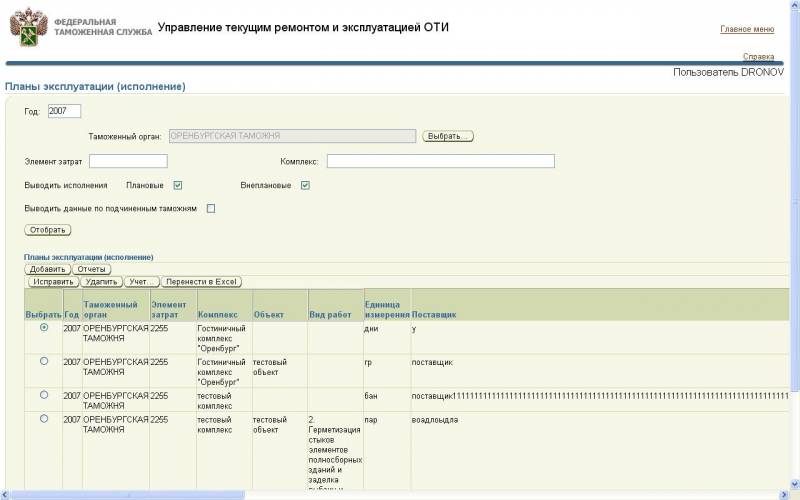Select radio for row with unit гр
Screen dimensions: 800x500
click(44, 361)
